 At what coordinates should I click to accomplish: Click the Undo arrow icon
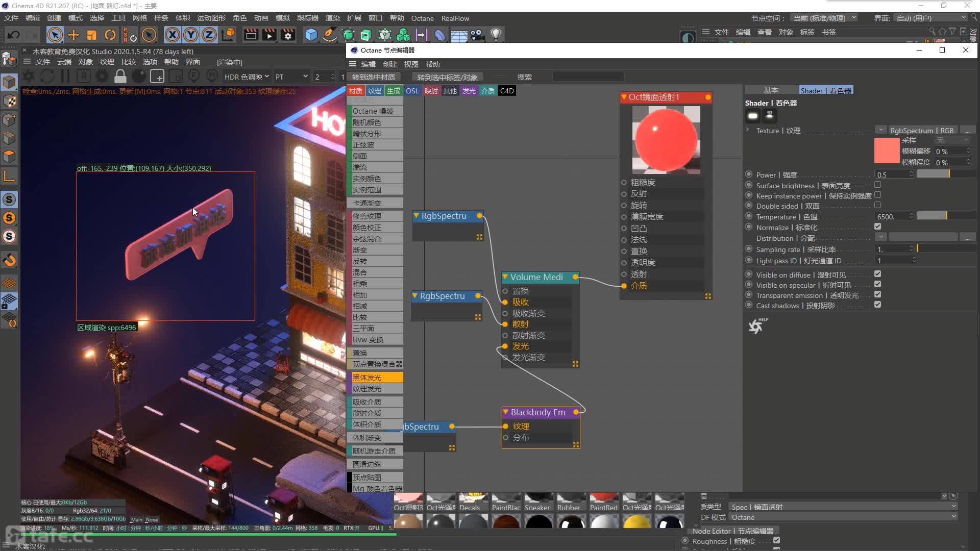tap(14, 35)
